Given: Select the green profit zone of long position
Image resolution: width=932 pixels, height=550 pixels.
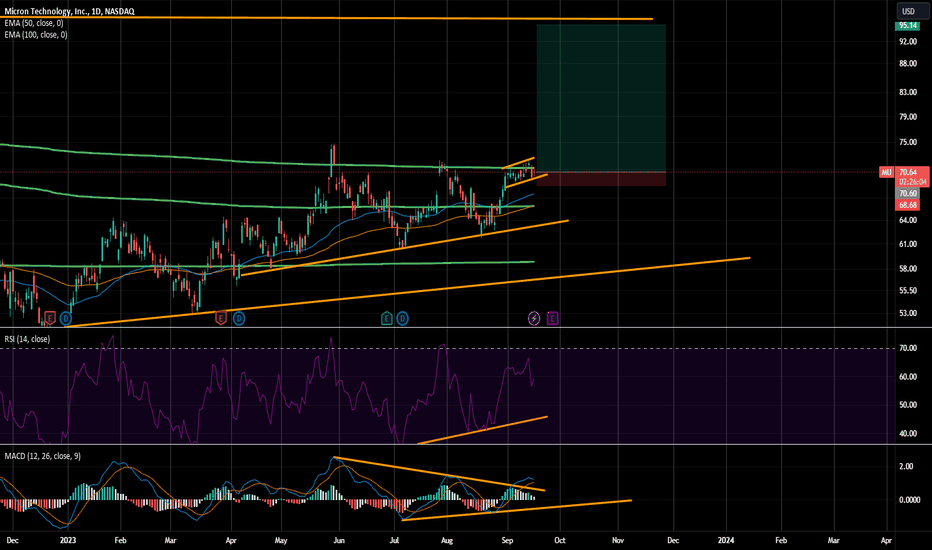Looking at the screenshot, I should click(x=601, y=98).
